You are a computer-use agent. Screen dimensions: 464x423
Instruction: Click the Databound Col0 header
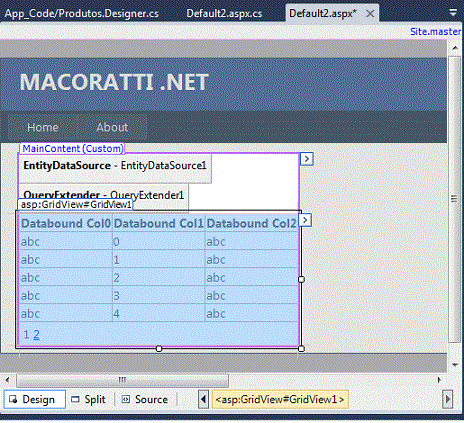click(66, 223)
